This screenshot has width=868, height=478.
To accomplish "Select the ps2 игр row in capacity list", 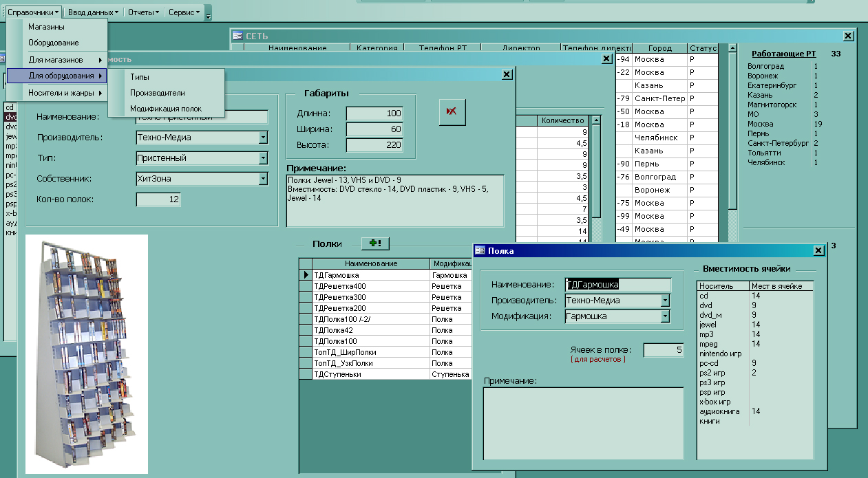I will pyautogui.click(x=755, y=372).
